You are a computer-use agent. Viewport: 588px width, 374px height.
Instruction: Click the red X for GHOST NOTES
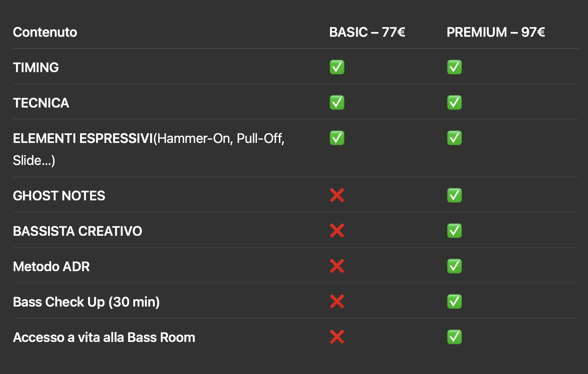337,195
